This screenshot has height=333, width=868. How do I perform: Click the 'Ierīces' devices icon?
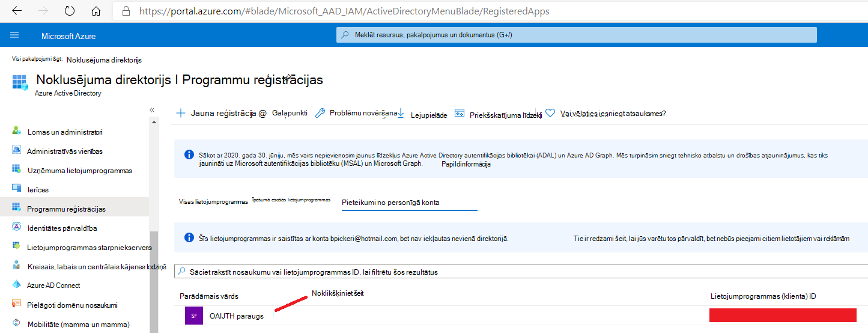point(17,189)
